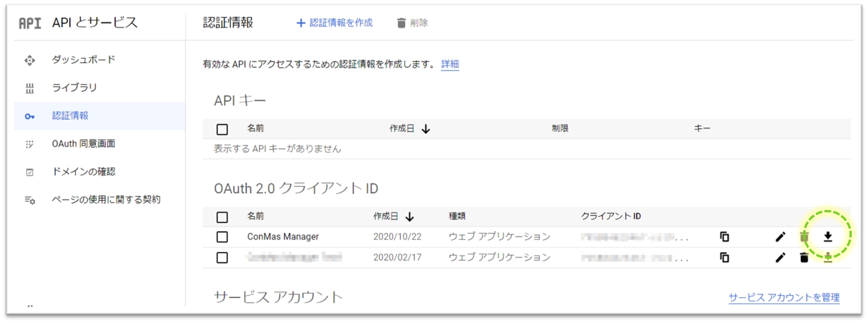The height and width of the screenshot is (323, 868).
Task: Sort API keys by 作成日 arrow
Action: [425, 129]
